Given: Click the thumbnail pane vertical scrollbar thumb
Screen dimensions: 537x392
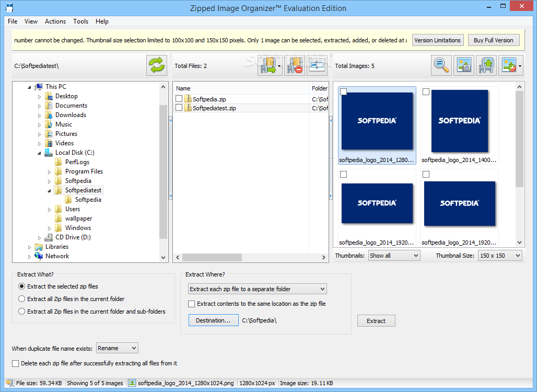Looking at the screenshot, I should click(519, 139).
